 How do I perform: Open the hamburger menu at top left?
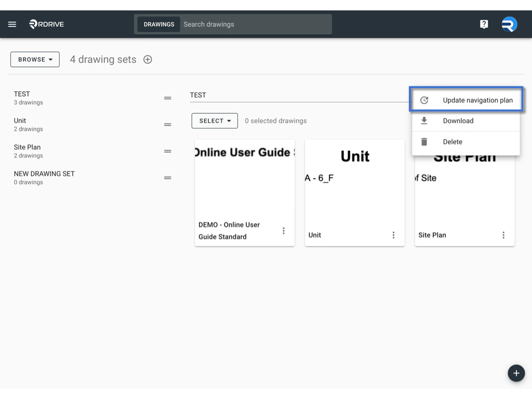pyautogui.click(x=12, y=23)
